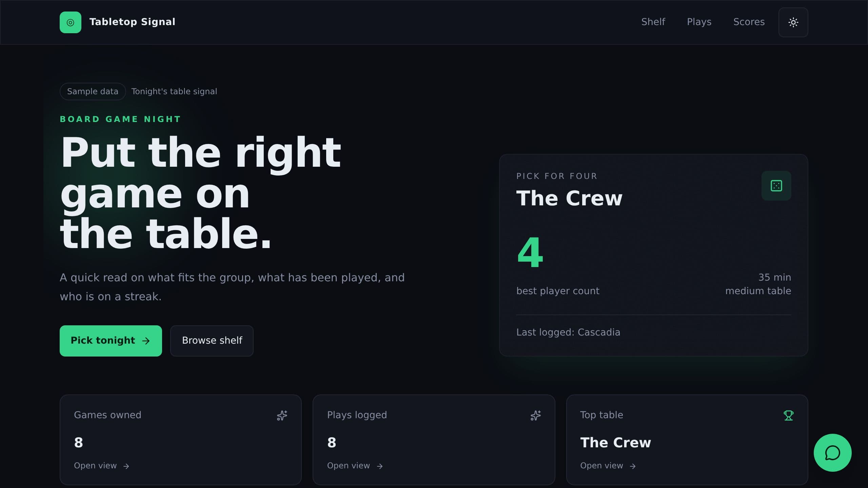Click the arrow icon inside Pick tonight
The height and width of the screenshot is (488, 868).
click(146, 341)
